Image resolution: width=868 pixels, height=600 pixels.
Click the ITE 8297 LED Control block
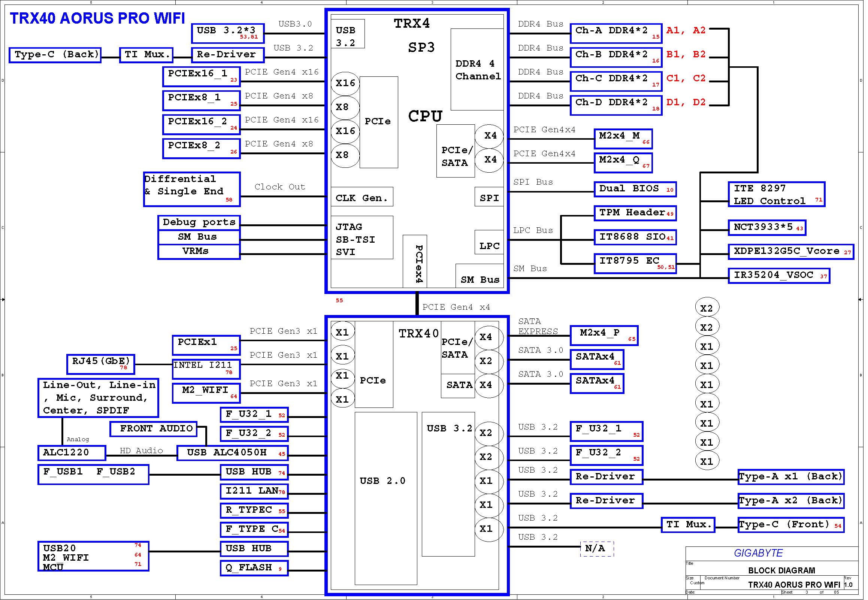coord(777,194)
